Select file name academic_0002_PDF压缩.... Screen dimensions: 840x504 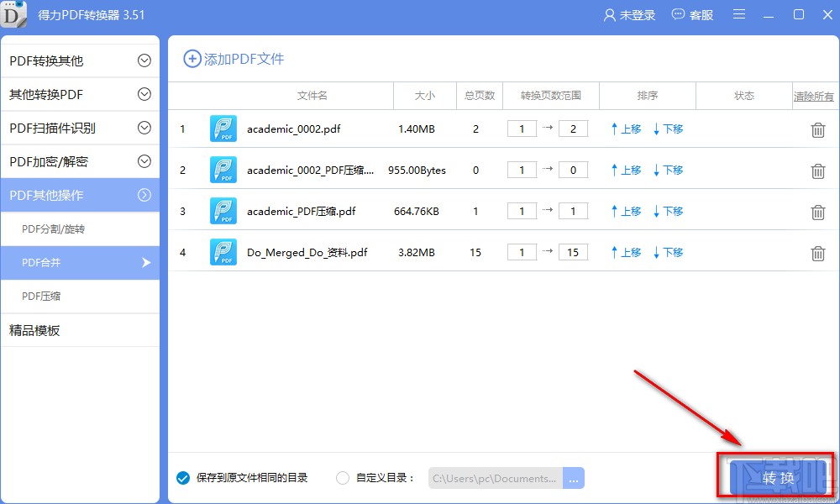[310, 171]
